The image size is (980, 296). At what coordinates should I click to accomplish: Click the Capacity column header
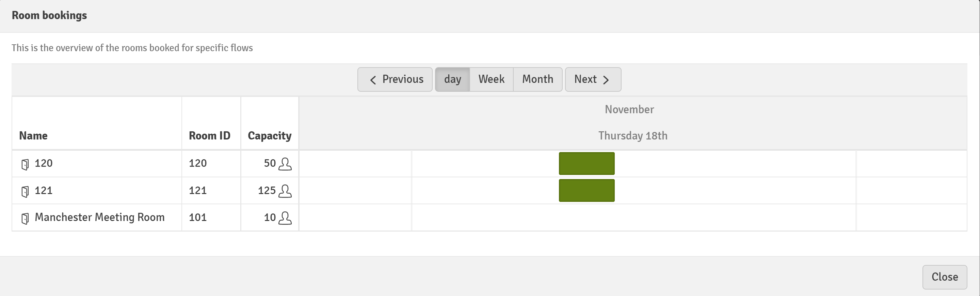[270, 136]
